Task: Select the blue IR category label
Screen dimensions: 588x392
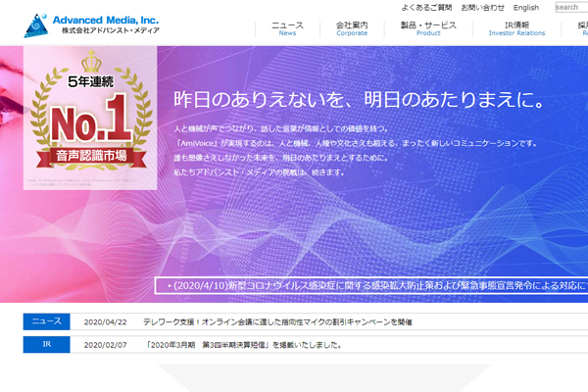Action: point(46,344)
